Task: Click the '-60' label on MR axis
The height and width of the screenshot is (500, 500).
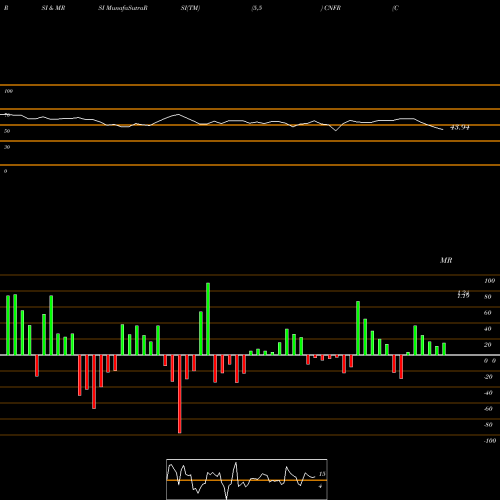Action: pyautogui.click(x=488, y=409)
